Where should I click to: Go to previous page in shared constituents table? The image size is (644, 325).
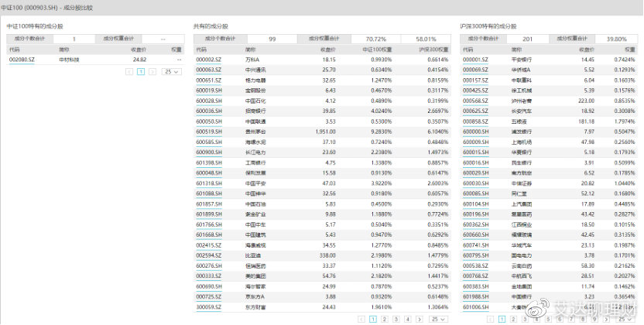point(361,318)
